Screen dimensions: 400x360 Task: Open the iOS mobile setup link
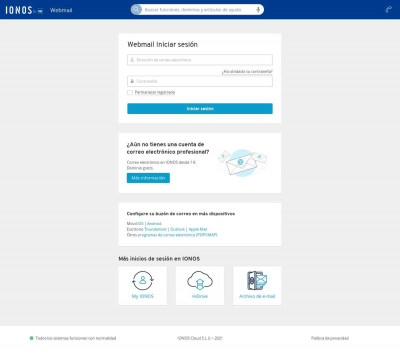tap(141, 224)
